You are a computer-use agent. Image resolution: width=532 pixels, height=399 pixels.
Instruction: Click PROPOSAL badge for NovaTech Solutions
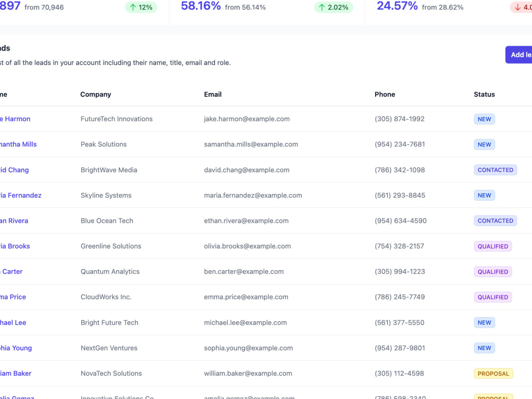click(493, 373)
